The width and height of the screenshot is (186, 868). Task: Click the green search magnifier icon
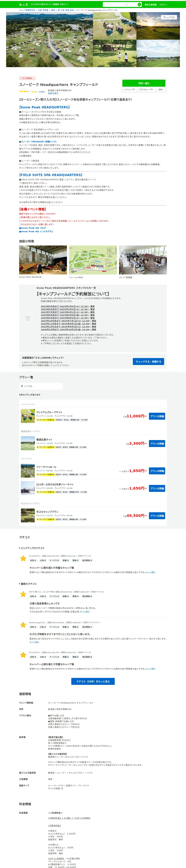click(139, 4)
